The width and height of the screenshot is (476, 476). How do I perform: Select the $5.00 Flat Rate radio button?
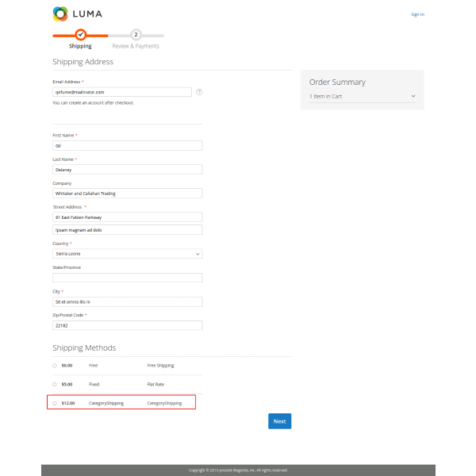coord(55,384)
